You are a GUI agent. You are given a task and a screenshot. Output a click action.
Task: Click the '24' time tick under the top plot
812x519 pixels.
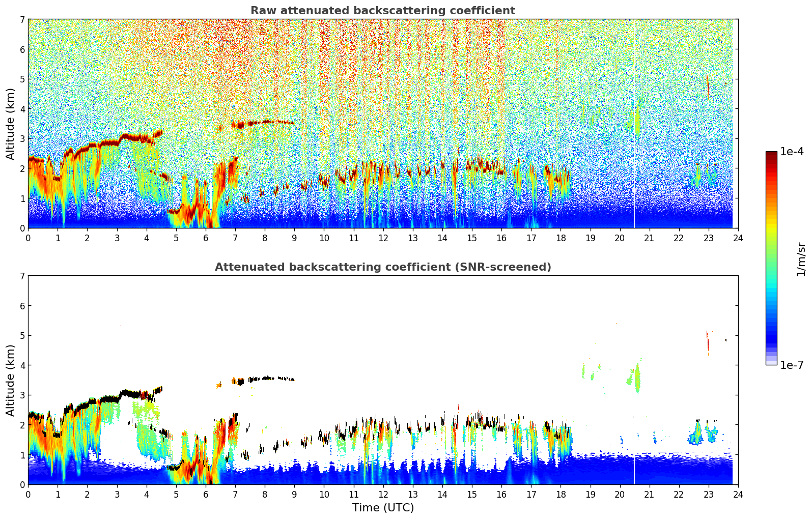pyautogui.click(x=738, y=238)
